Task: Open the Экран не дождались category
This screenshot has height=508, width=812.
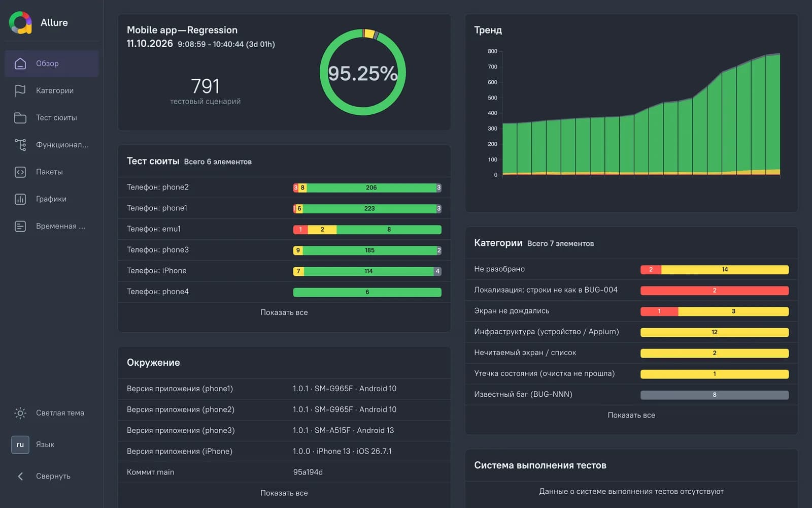Action: pyautogui.click(x=631, y=311)
